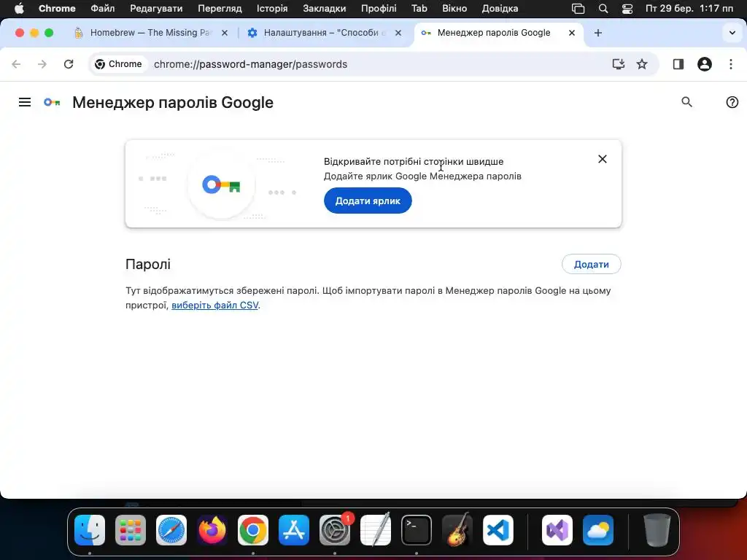Launch GarageBand from the Dock
The width and height of the screenshot is (747, 560).
(457, 530)
